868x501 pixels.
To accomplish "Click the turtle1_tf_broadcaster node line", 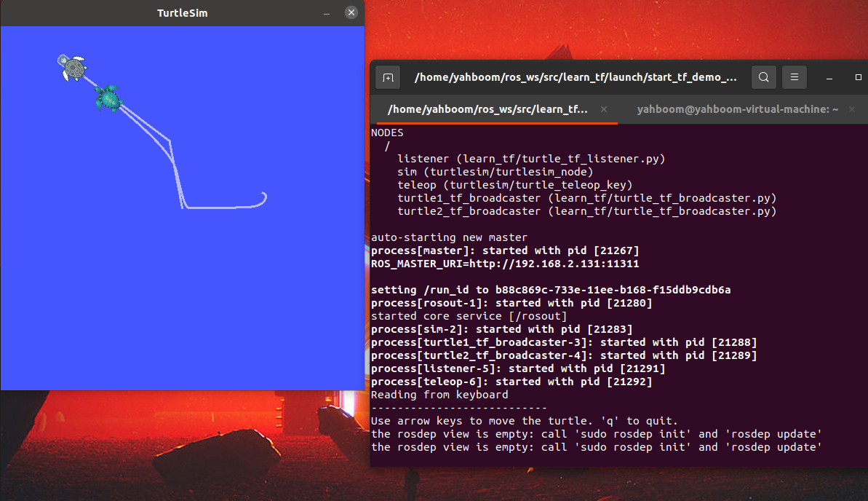I will click(586, 198).
